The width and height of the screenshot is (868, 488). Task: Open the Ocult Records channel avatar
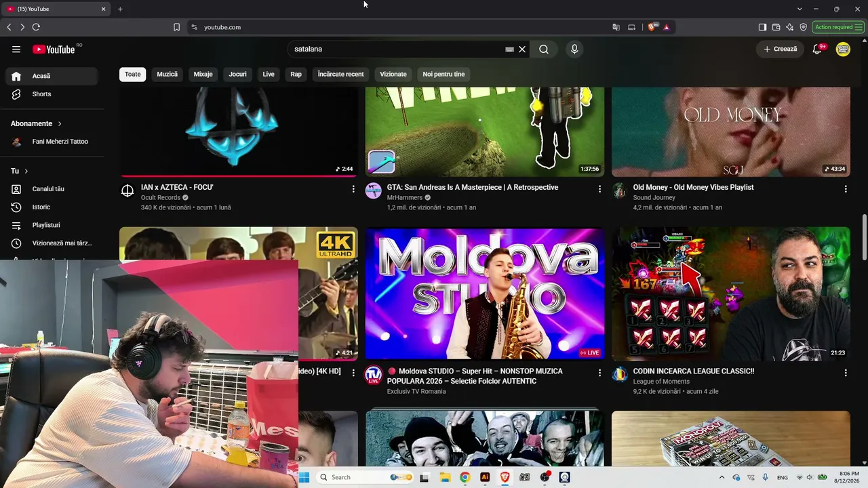[127, 191]
